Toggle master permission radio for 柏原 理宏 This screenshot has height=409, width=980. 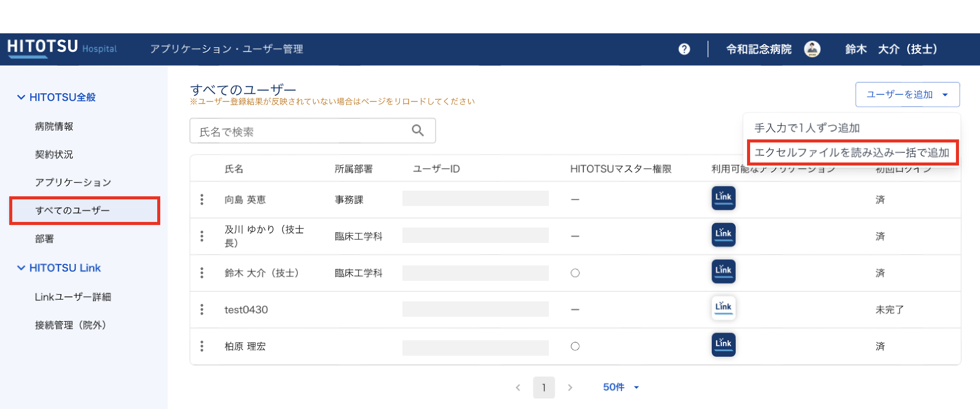point(575,346)
